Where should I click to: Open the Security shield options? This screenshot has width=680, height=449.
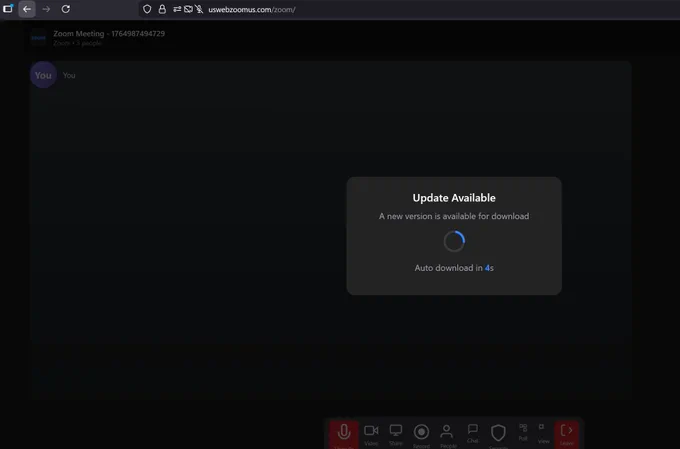[x=498, y=435]
